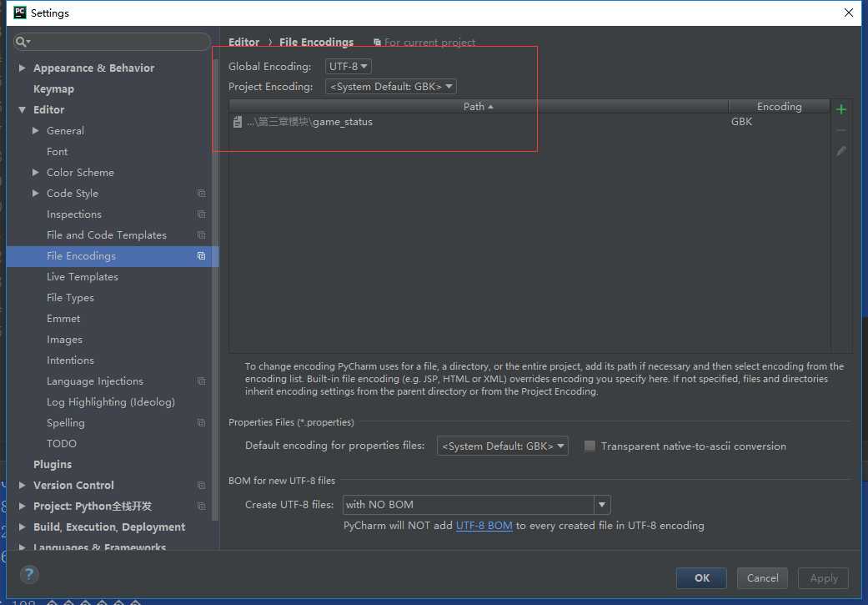
Task: Open Plugins settings page
Action: 52,464
